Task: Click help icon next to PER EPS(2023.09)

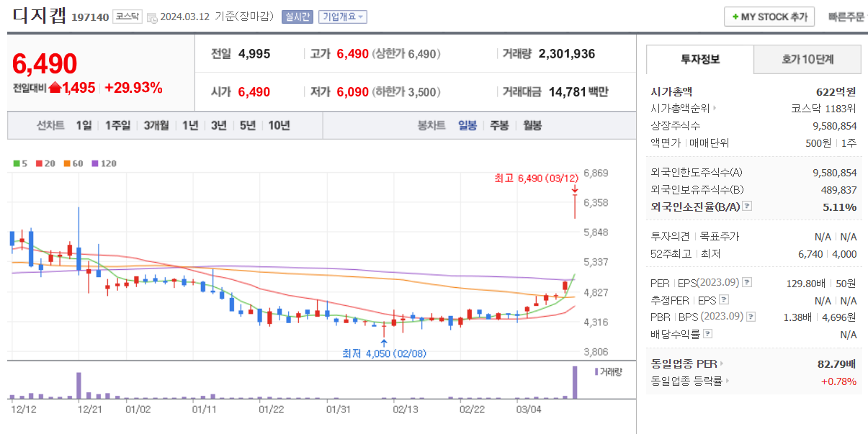Action: tap(746, 283)
